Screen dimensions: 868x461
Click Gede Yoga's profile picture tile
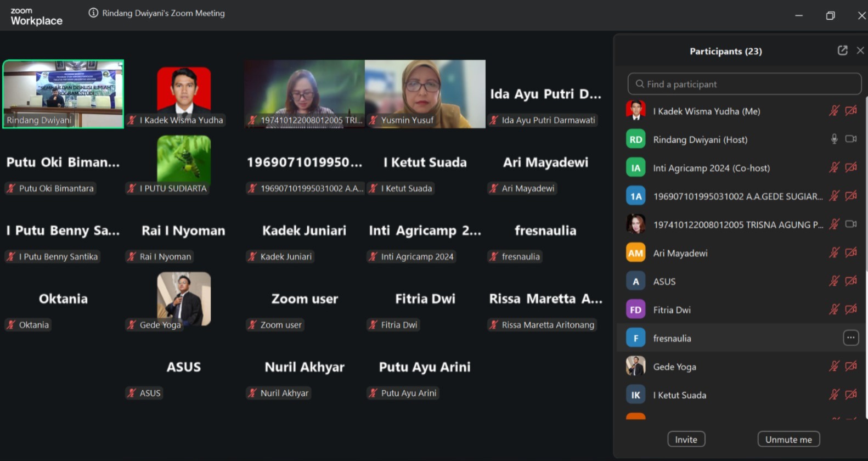184,299
